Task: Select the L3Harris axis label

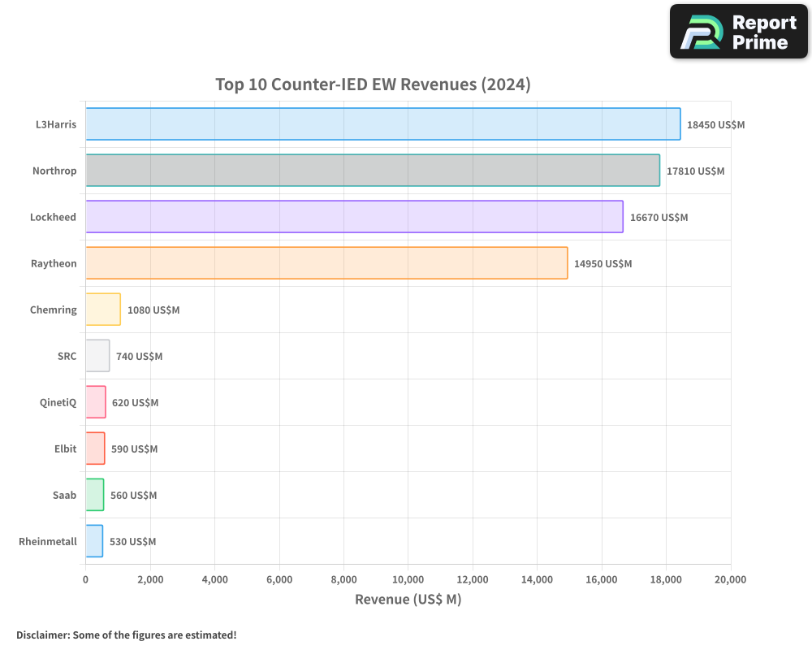Action: 56,124
